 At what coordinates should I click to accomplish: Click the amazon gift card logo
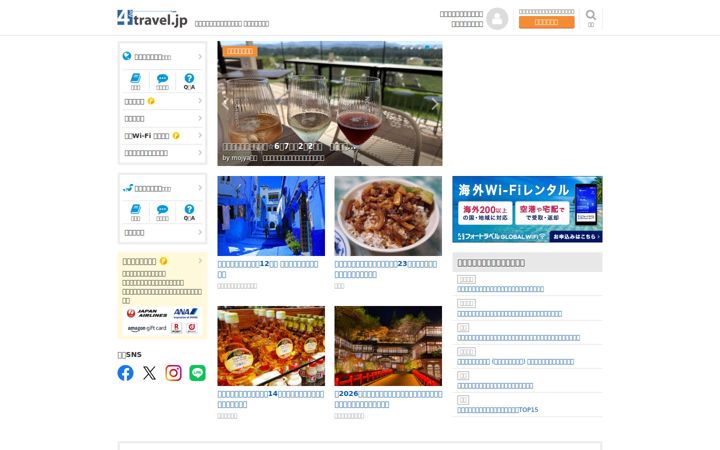click(x=147, y=328)
